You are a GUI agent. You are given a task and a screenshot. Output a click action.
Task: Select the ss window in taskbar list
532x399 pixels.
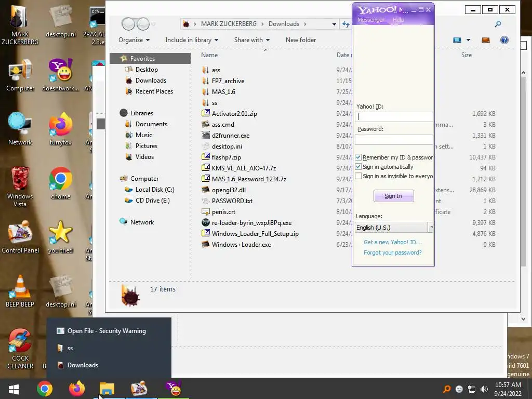109,348
